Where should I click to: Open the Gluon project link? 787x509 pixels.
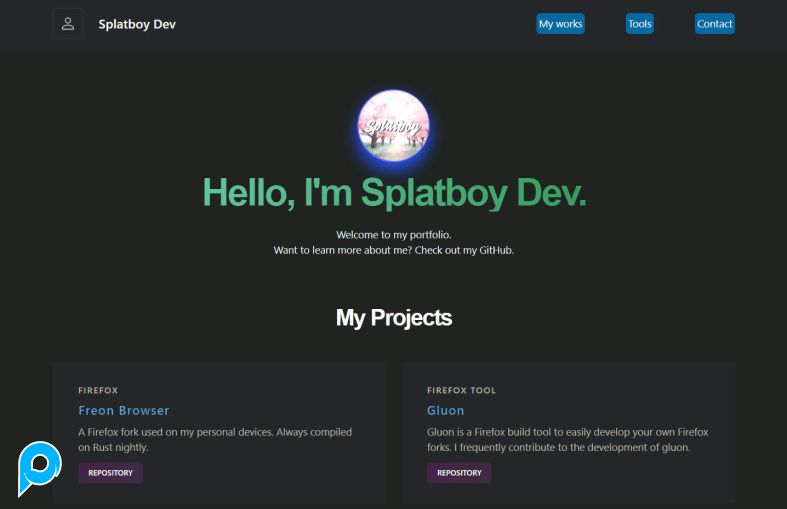(x=445, y=411)
